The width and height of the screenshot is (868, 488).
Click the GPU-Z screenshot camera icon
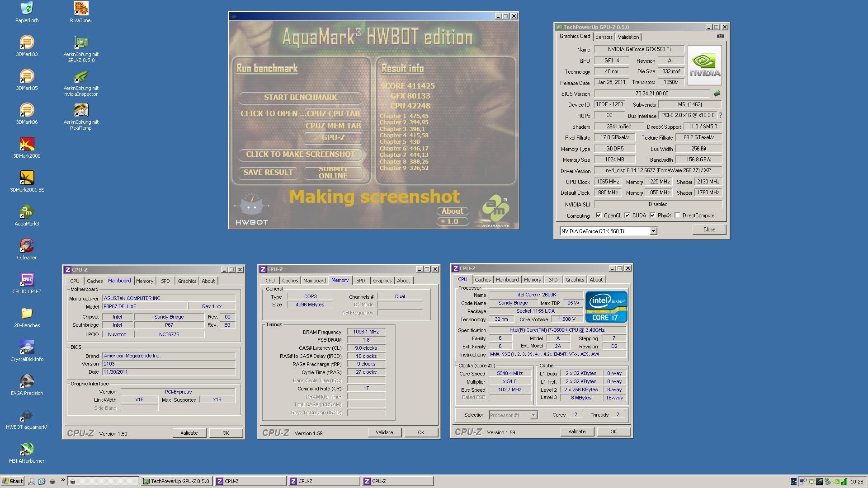(721, 36)
